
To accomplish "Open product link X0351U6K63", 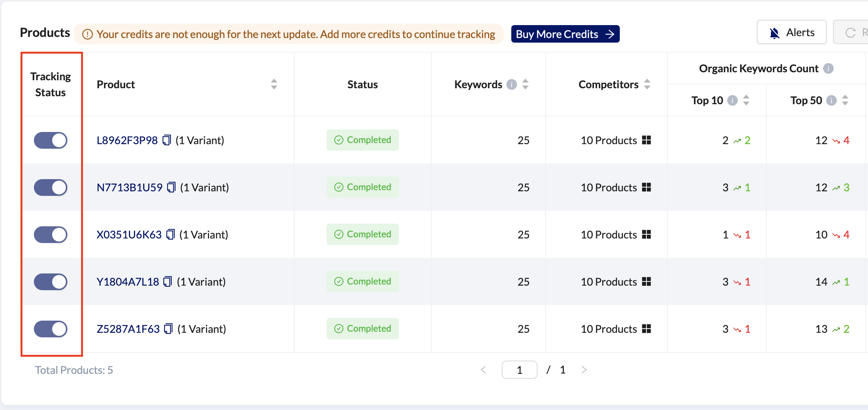I will click(129, 235).
